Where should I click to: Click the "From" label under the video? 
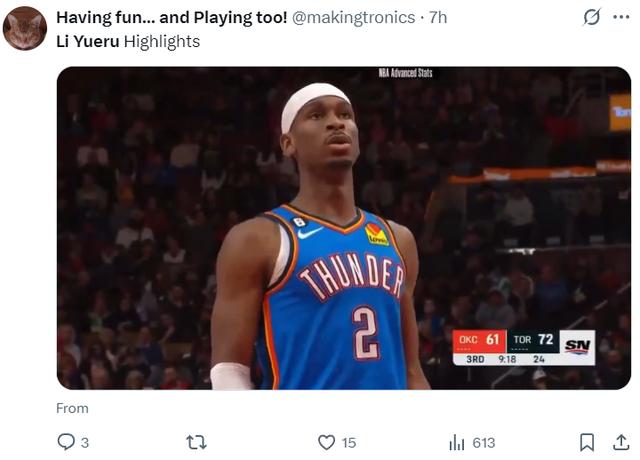(x=72, y=408)
